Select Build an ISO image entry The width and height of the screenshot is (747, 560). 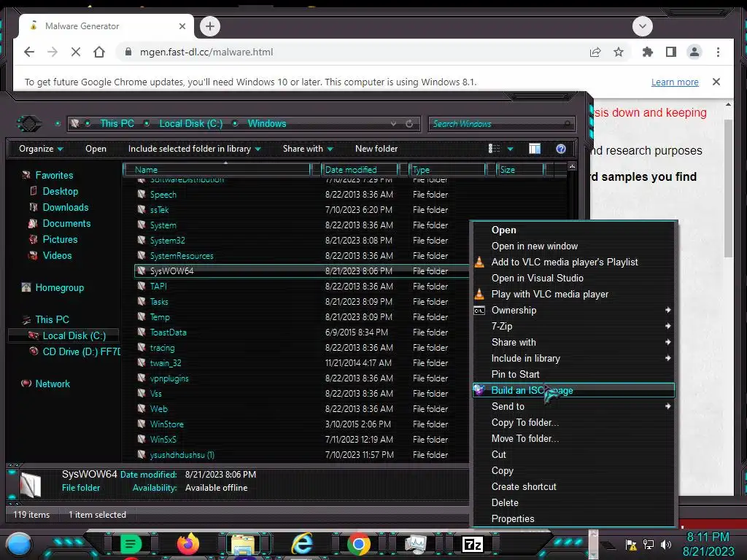click(x=574, y=390)
